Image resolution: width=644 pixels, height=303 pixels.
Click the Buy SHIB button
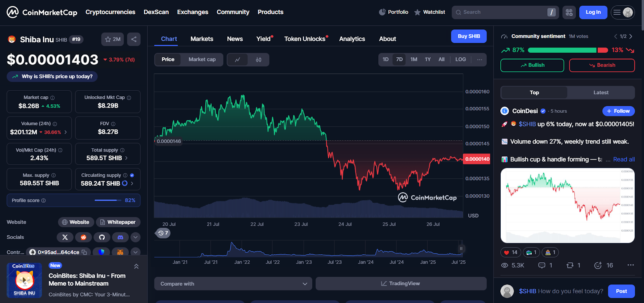coord(469,36)
